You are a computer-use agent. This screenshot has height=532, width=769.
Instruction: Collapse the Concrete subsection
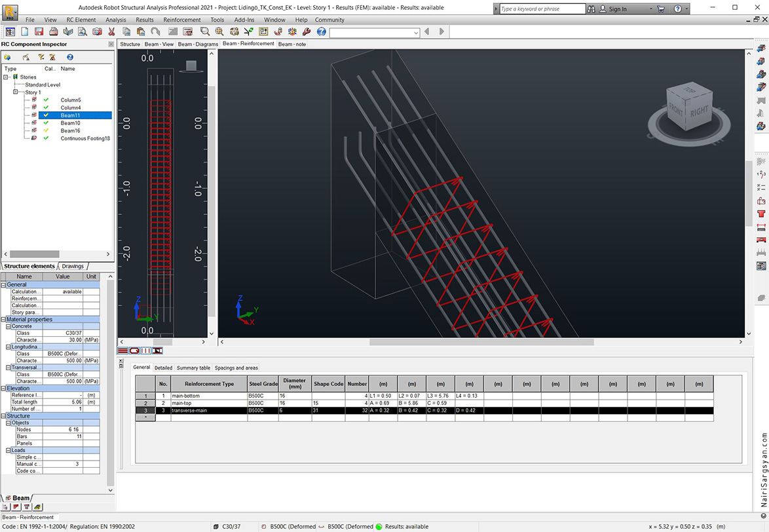tap(9, 326)
